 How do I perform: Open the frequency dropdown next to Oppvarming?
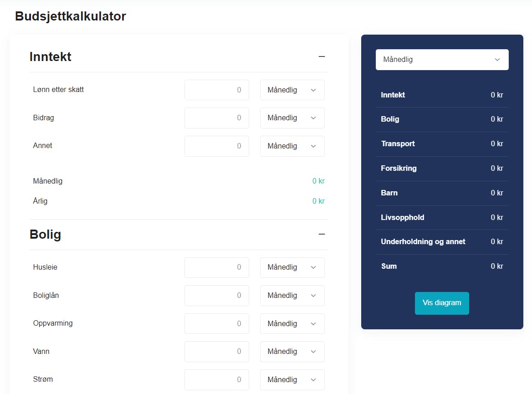click(292, 323)
